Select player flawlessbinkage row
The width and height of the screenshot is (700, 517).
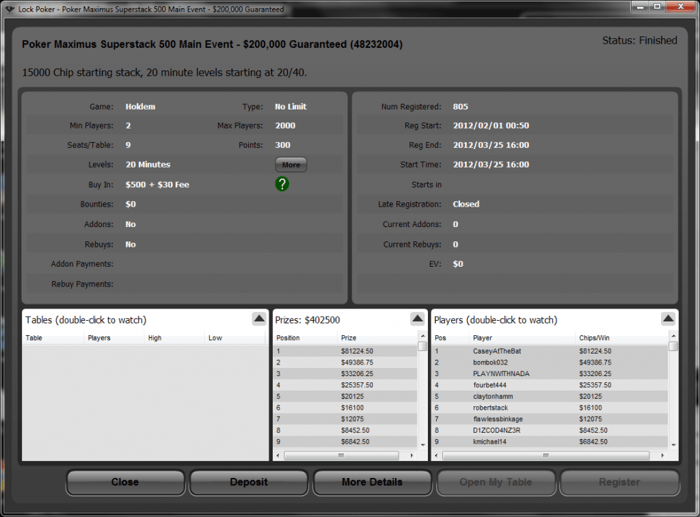point(550,419)
